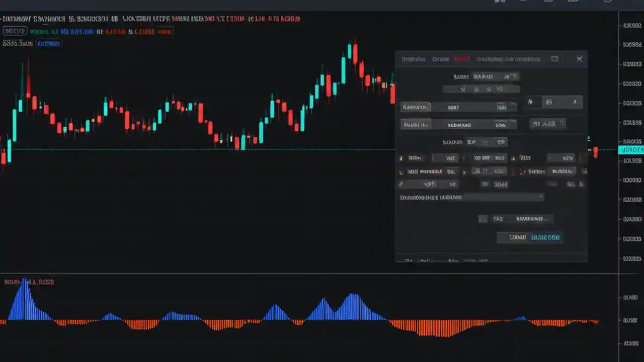
Task: Click the leftmost icon in the top-right toolbar
Action: click(499, 2)
